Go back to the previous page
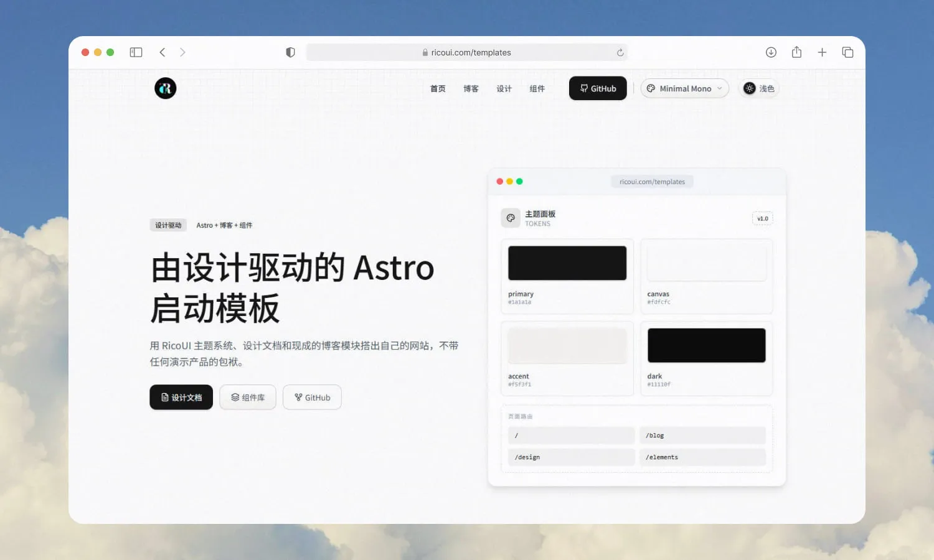The height and width of the screenshot is (560, 934). (163, 52)
